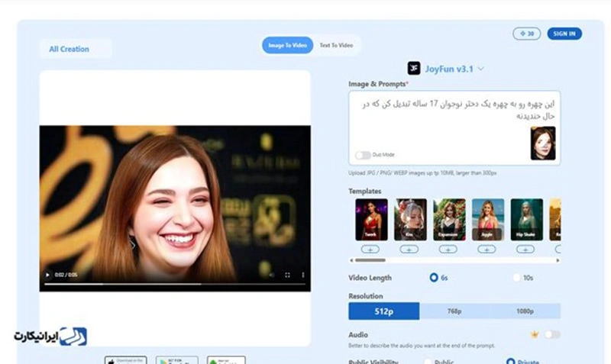Click the 30 credits counter
Screen dimensions: 611x364
pyautogui.click(x=526, y=34)
